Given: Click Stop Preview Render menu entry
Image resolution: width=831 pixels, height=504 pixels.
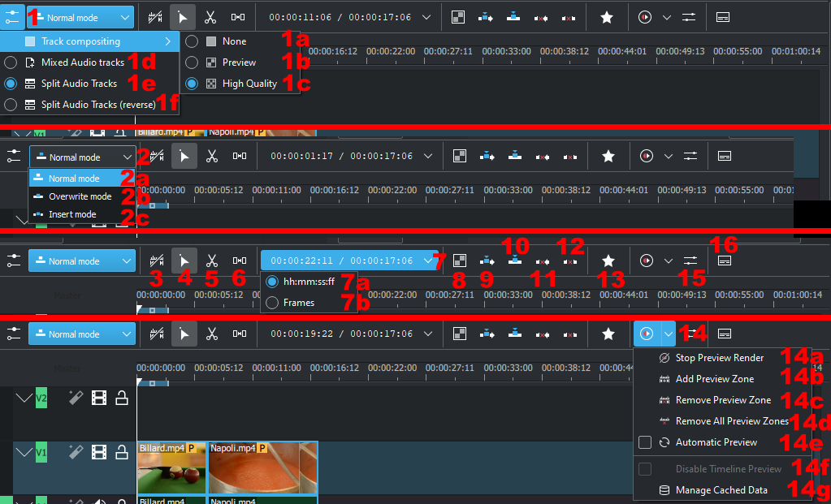Looking at the screenshot, I should tap(722, 358).
